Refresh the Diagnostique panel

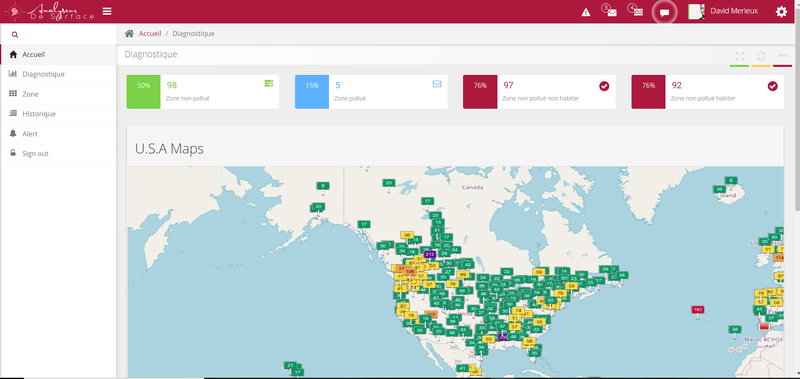coord(761,56)
